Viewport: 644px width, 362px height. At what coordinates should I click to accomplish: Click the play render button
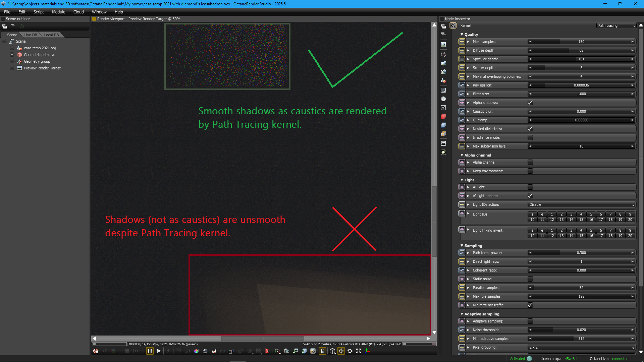[x=159, y=351]
